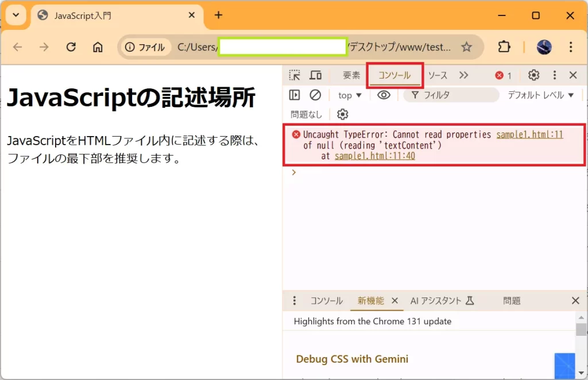Expand the デフォルト レベル log level dropdown

tap(540, 95)
